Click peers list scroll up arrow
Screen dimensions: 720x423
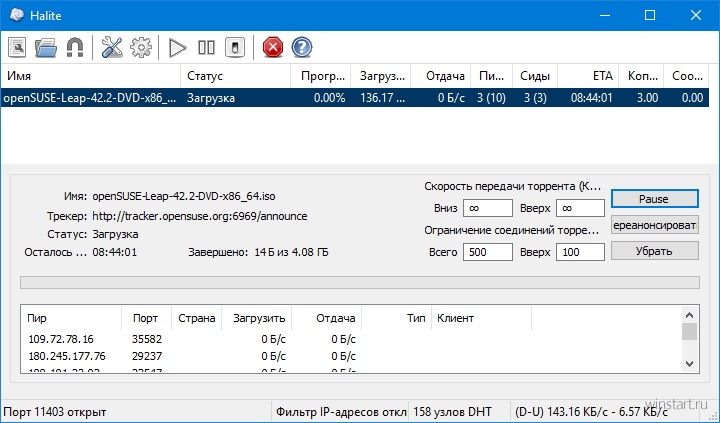[689, 315]
